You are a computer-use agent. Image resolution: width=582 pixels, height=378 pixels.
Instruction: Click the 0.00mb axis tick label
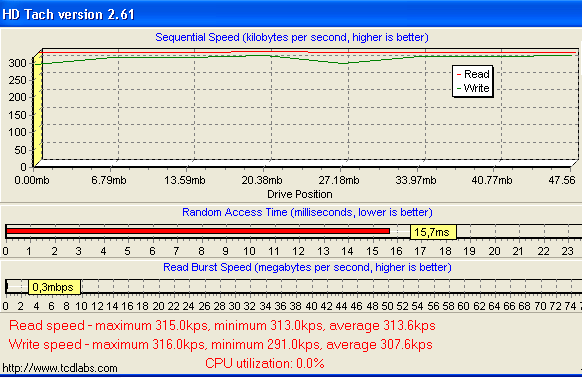pyautogui.click(x=32, y=180)
